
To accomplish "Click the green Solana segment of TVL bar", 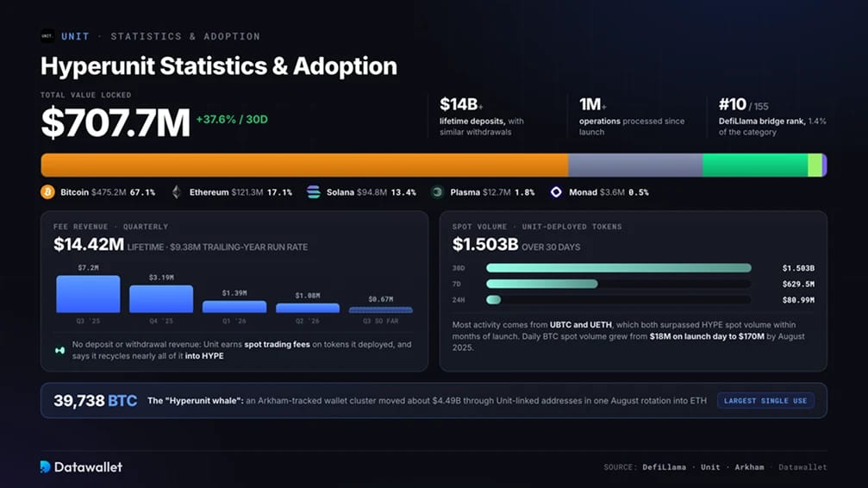I will pyautogui.click(x=755, y=165).
